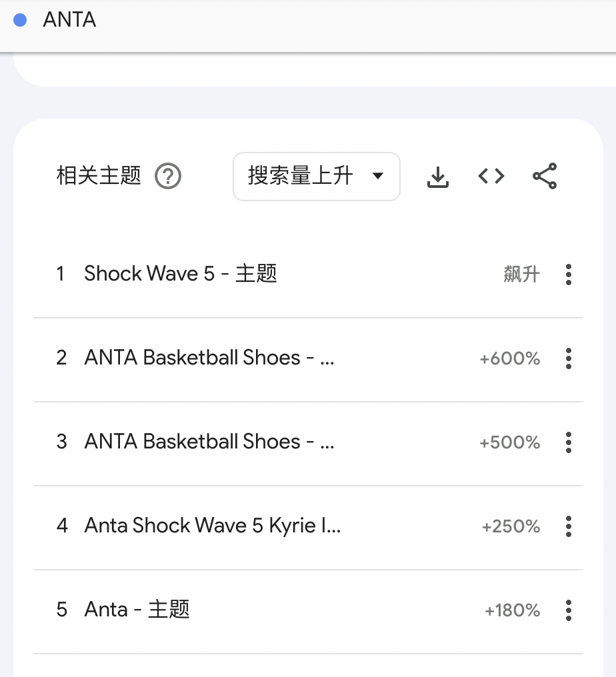The width and height of the screenshot is (616, 677).
Task: Click the 飙升 breakout label
Action: click(521, 274)
